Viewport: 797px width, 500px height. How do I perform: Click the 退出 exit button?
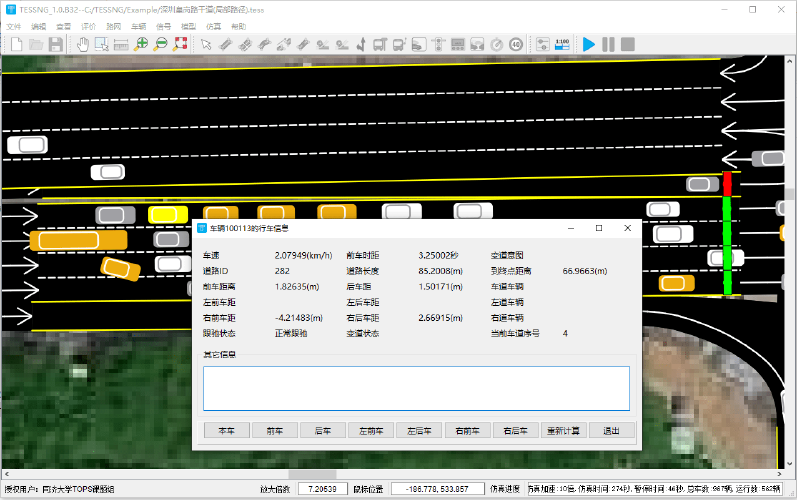tap(611, 430)
